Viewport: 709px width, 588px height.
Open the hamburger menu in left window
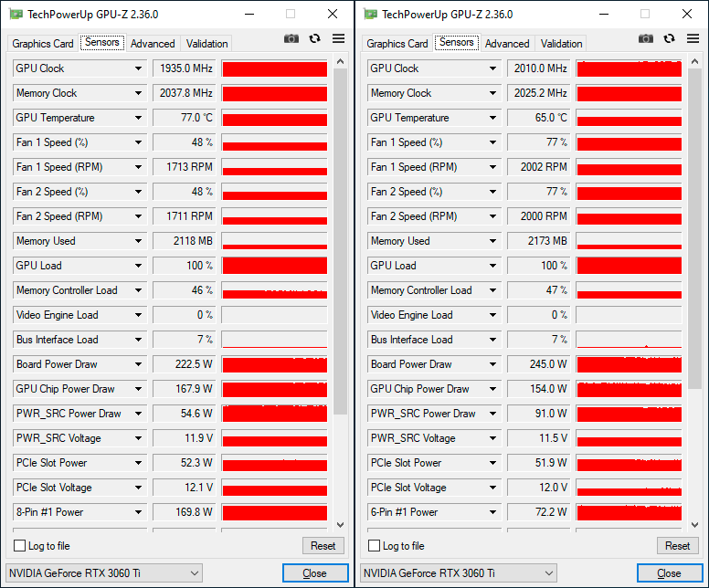tap(339, 38)
